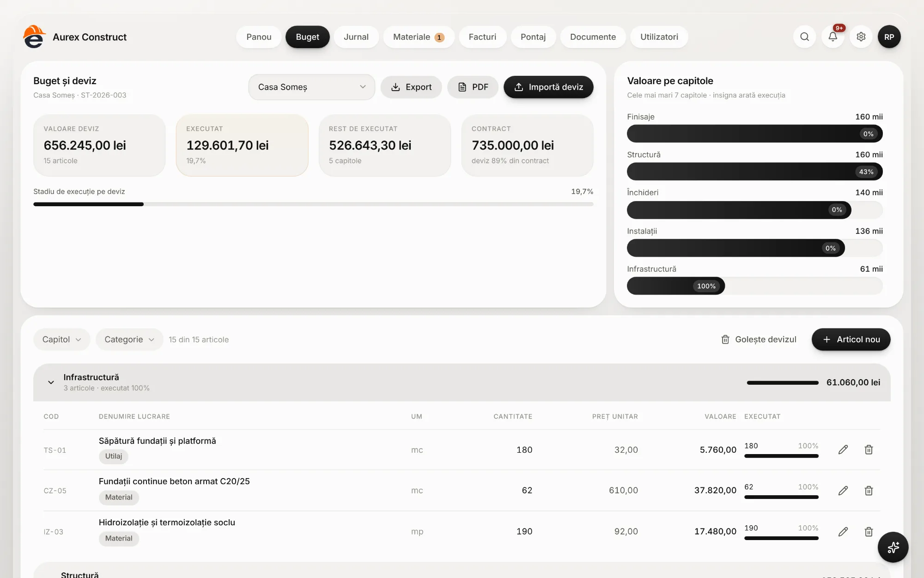Open notifications bell icon
Image resolution: width=924 pixels, height=578 pixels.
click(x=833, y=37)
